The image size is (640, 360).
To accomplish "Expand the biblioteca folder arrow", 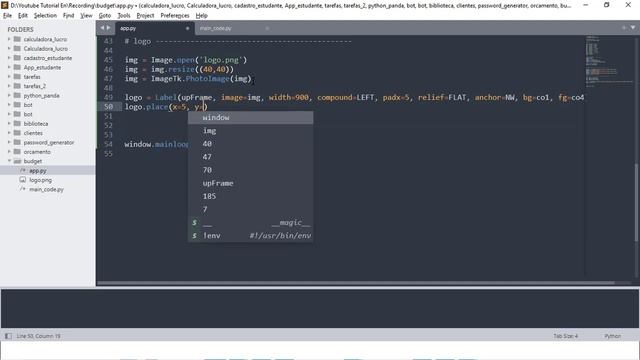I will click(9, 124).
